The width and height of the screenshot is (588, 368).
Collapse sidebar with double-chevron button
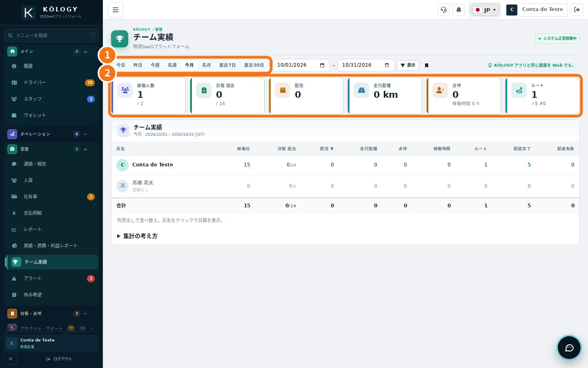click(x=11, y=359)
